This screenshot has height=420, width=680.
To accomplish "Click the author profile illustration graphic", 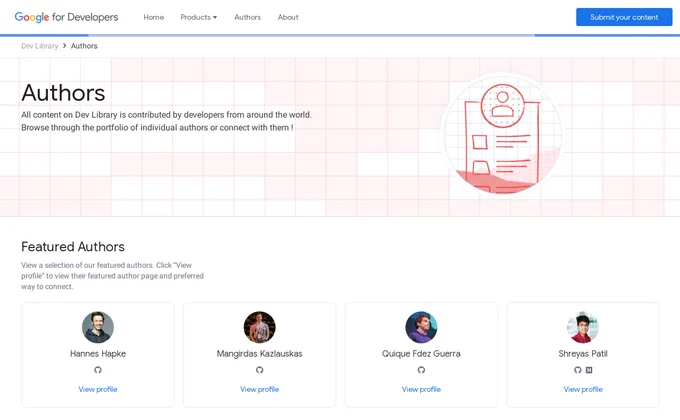I will click(x=502, y=134).
